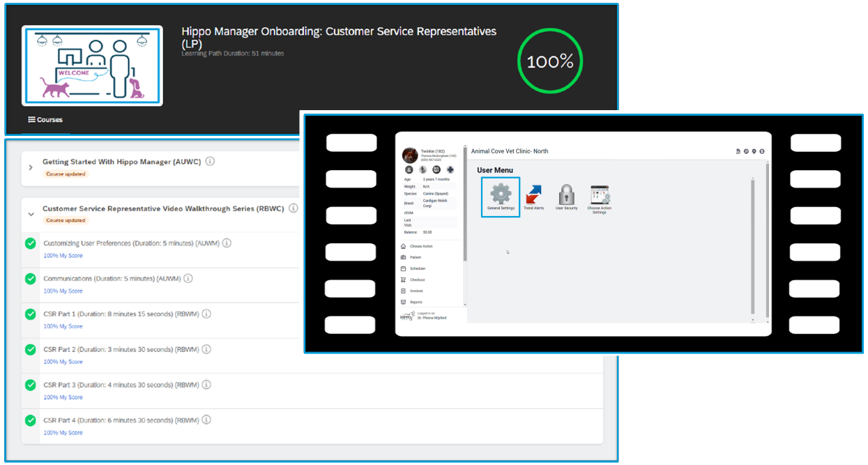Show info for Customer Service Representative Video Walkthrough Series
This screenshot has height=465, width=868.
coord(294,208)
